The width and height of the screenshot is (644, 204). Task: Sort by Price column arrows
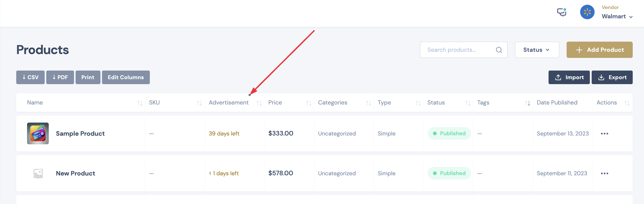(x=309, y=103)
